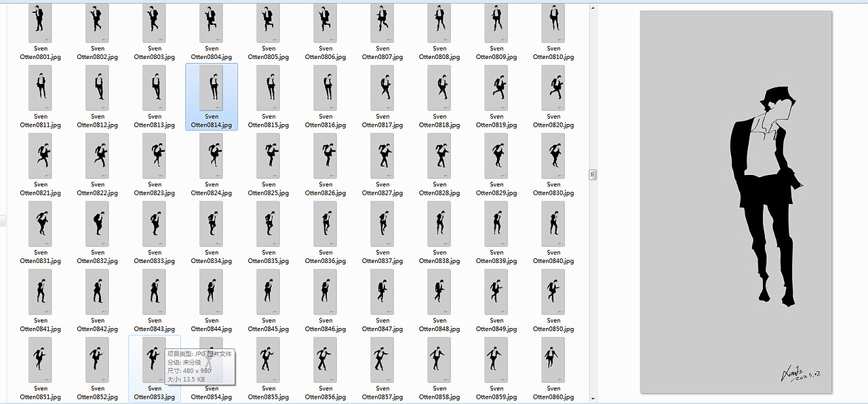Pick the Otten0837.jpg file name
Viewport: 868px width, 404px height.
(382, 256)
